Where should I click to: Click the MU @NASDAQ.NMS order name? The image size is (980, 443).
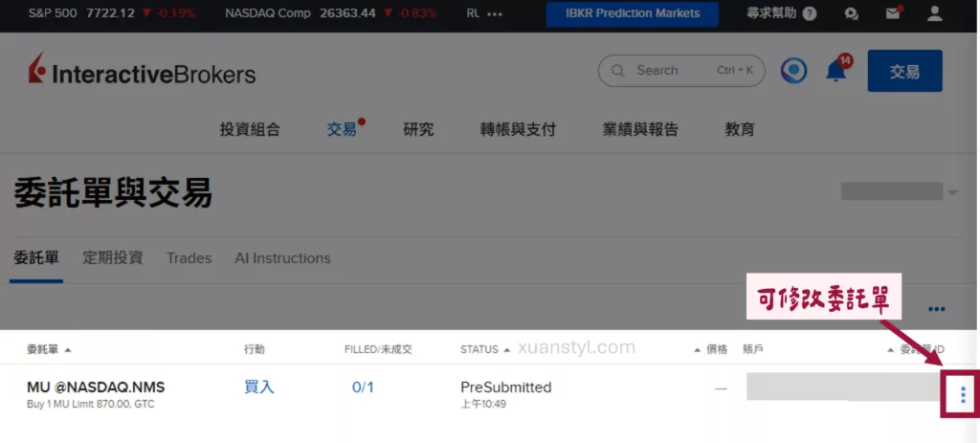pyautogui.click(x=96, y=388)
